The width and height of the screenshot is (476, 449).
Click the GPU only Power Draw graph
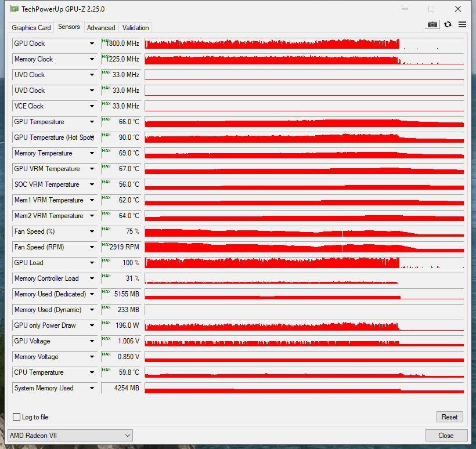pos(304,325)
